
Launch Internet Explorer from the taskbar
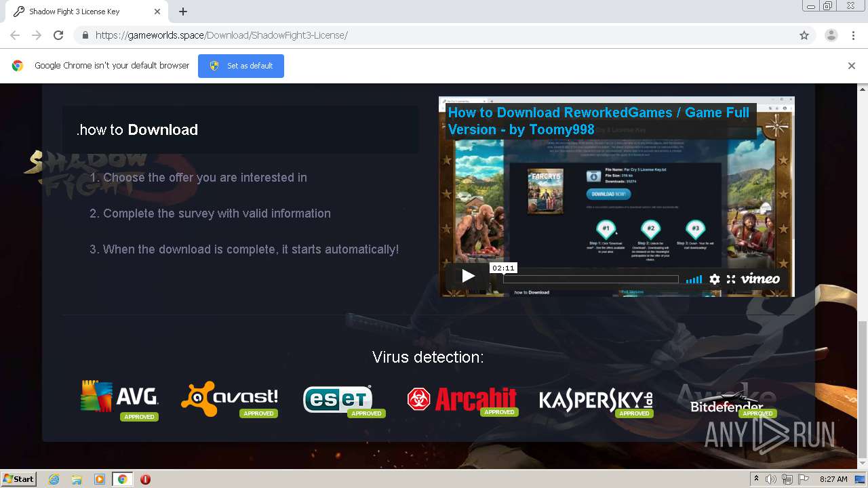[x=54, y=479]
